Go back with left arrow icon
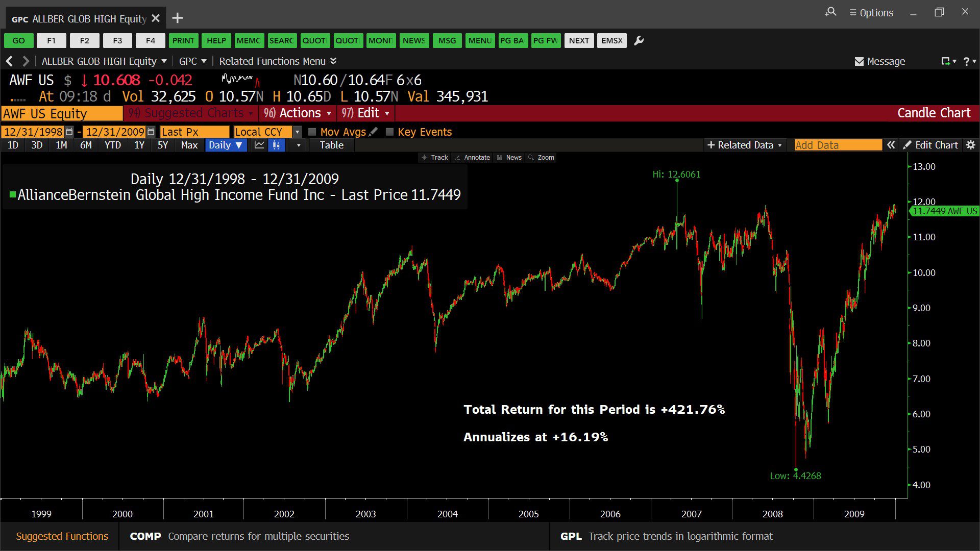The image size is (980, 551). tap(9, 61)
